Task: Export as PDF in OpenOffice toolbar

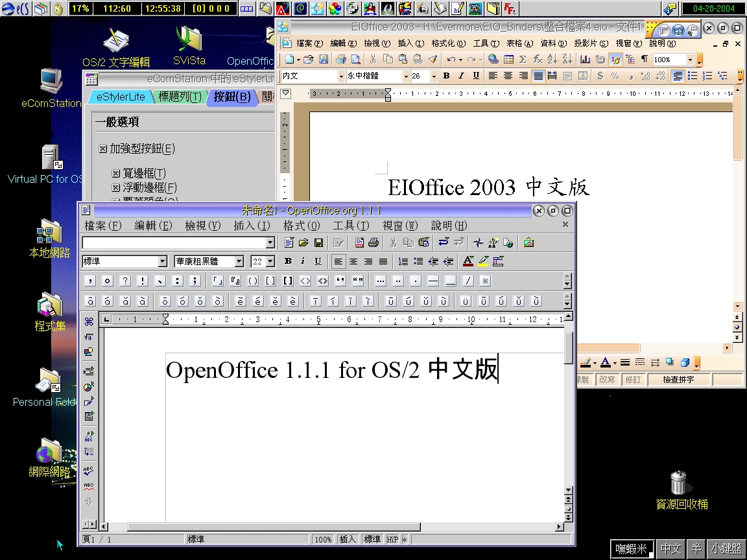Action: (x=359, y=243)
